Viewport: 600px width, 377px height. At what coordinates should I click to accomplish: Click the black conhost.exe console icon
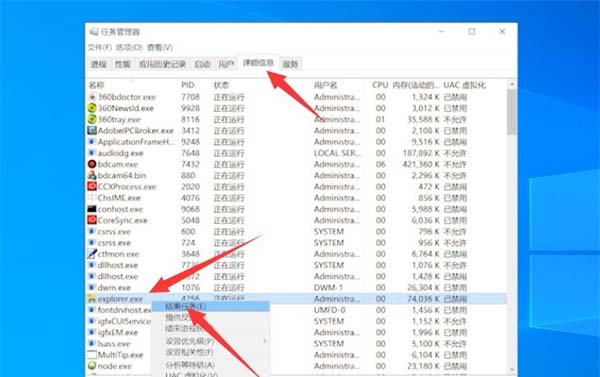(x=92, y=209)
